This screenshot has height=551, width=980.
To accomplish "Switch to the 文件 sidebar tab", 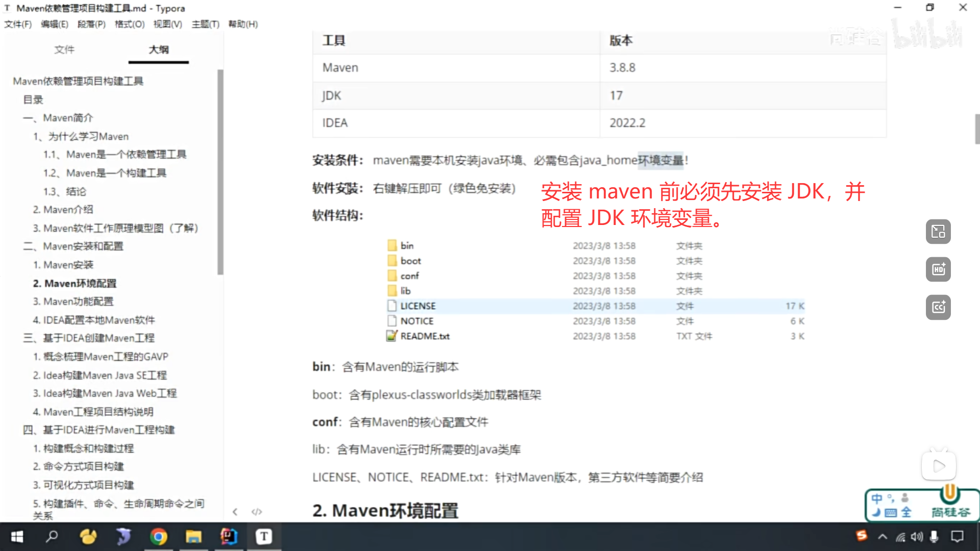I will coord(64,49).
